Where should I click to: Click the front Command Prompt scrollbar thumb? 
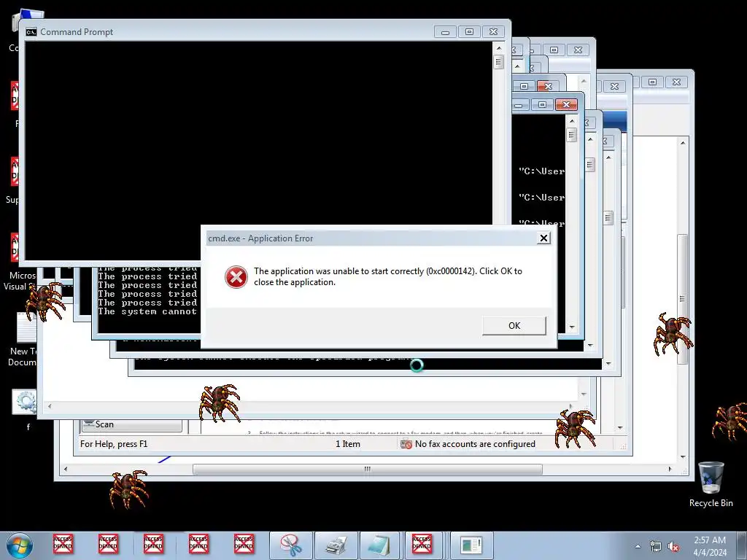click(499, 62)
